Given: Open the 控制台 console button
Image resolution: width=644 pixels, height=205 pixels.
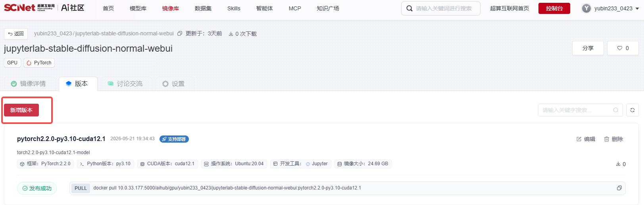Looking at the screenshot, I should pyautogui.click(x=554, y=8).
